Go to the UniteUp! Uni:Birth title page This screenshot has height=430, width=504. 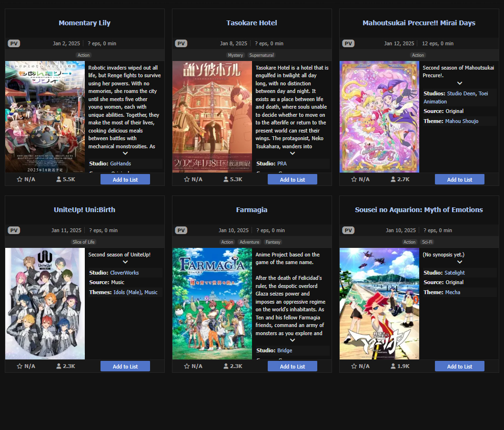coord(84,210)
